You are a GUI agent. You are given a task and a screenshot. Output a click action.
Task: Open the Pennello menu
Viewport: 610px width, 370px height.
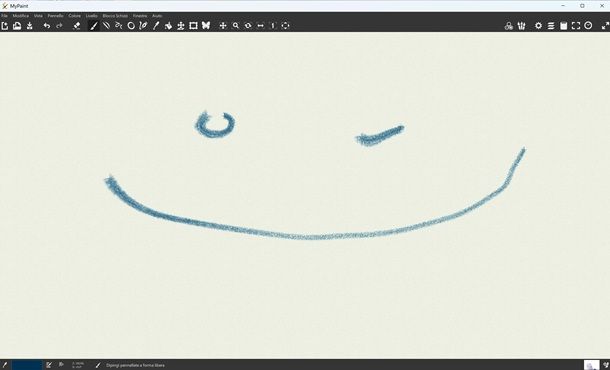55,16
